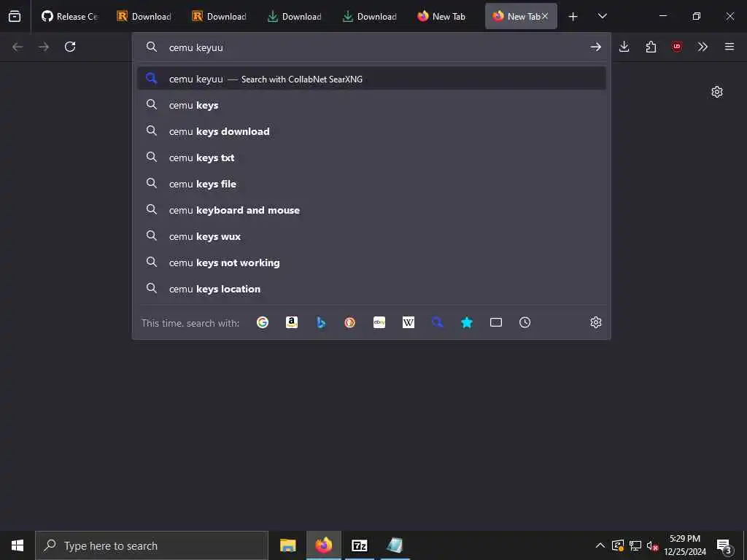Click the Type here to search box
The width and height of the screenshot is (747, 560).
click(x=152, y=545)
